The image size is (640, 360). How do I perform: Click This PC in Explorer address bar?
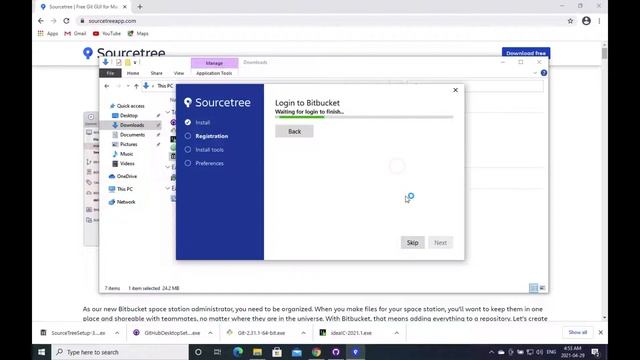click(x=165, y=86)
